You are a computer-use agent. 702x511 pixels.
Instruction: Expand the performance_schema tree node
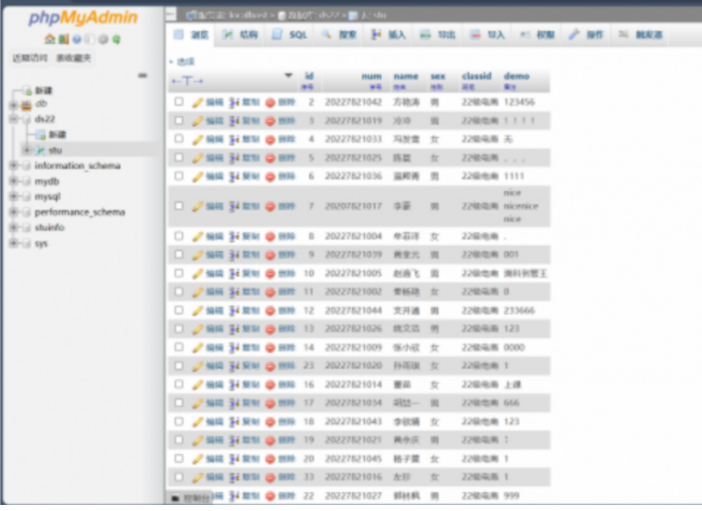[13, 212]
